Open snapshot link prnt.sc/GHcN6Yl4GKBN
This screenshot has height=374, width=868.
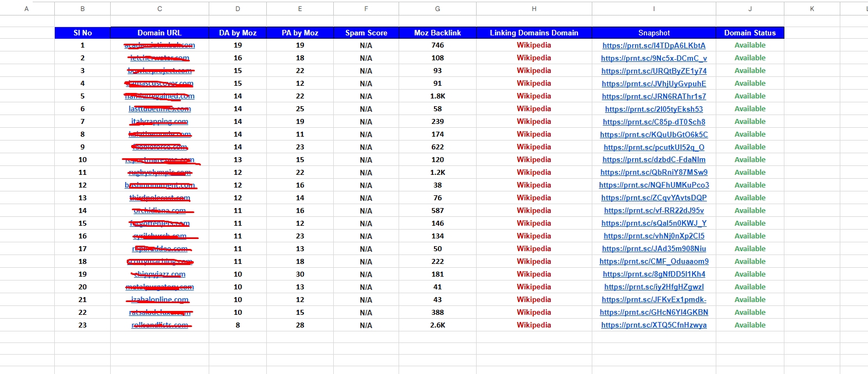[654, 312]
